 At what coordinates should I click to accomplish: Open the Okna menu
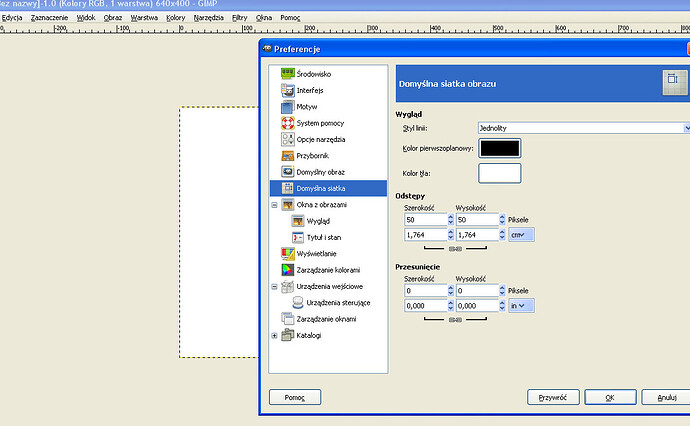(264, 18)
